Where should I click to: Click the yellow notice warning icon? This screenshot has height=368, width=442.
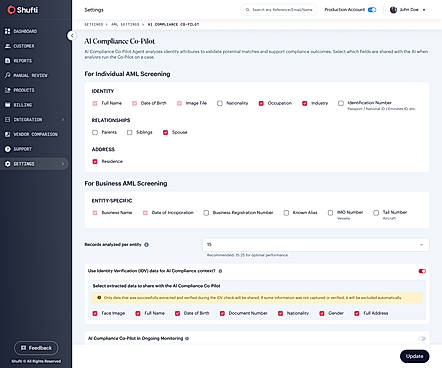(99, 298)
